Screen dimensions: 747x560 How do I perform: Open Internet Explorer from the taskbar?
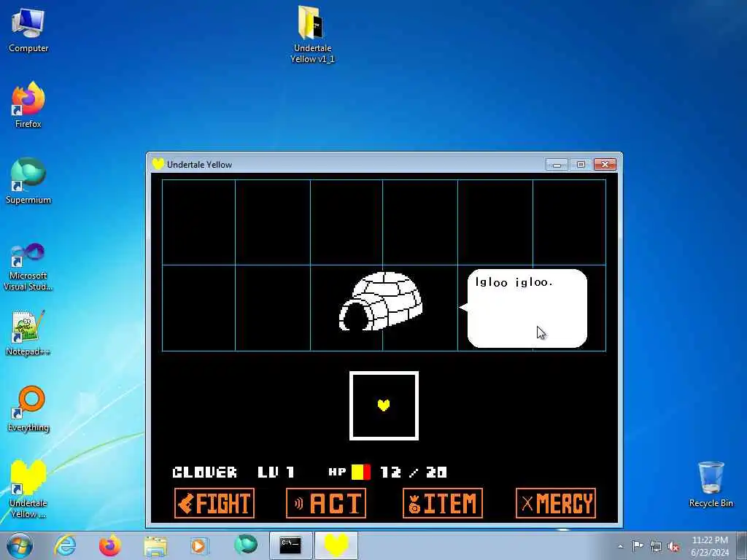(65, 545)
